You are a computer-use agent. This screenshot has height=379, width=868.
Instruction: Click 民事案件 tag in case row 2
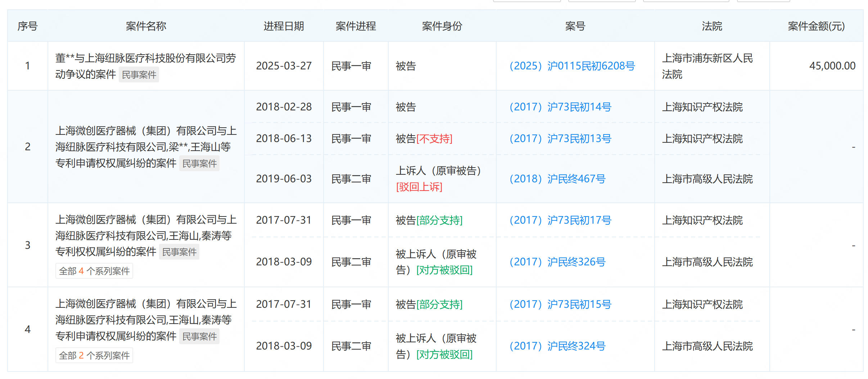click(199, 163)
